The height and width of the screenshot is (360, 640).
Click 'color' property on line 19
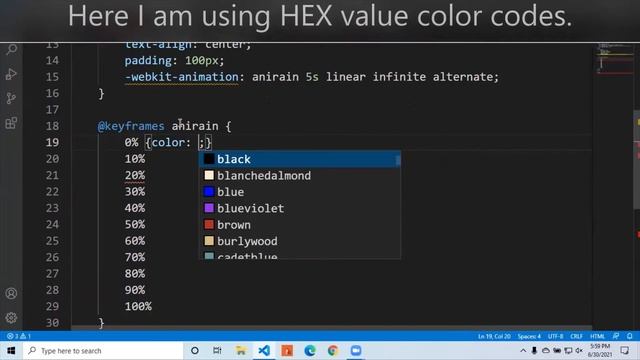click(168, 142)
